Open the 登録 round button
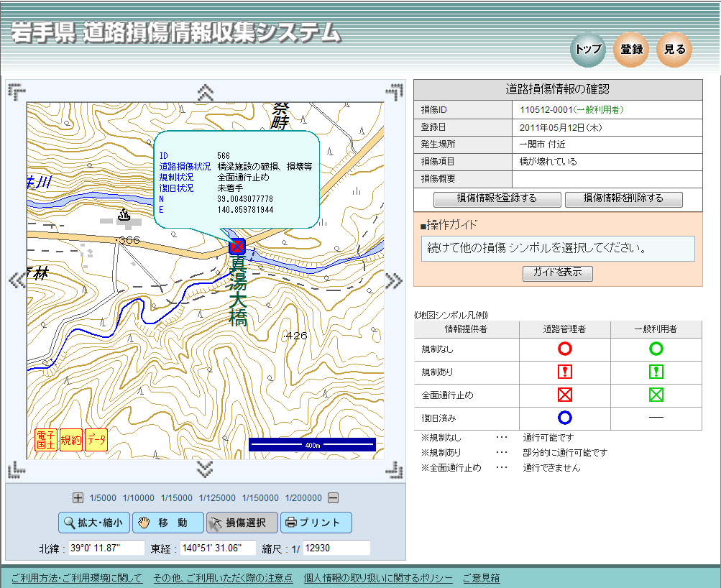This screenshot has width=721, height=588. [631, 50]
